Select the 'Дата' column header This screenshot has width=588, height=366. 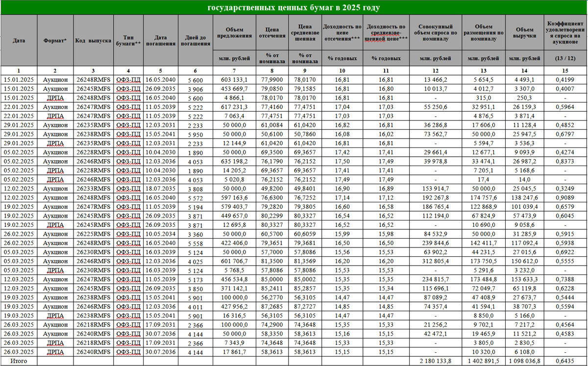click(x=19, y=40)
